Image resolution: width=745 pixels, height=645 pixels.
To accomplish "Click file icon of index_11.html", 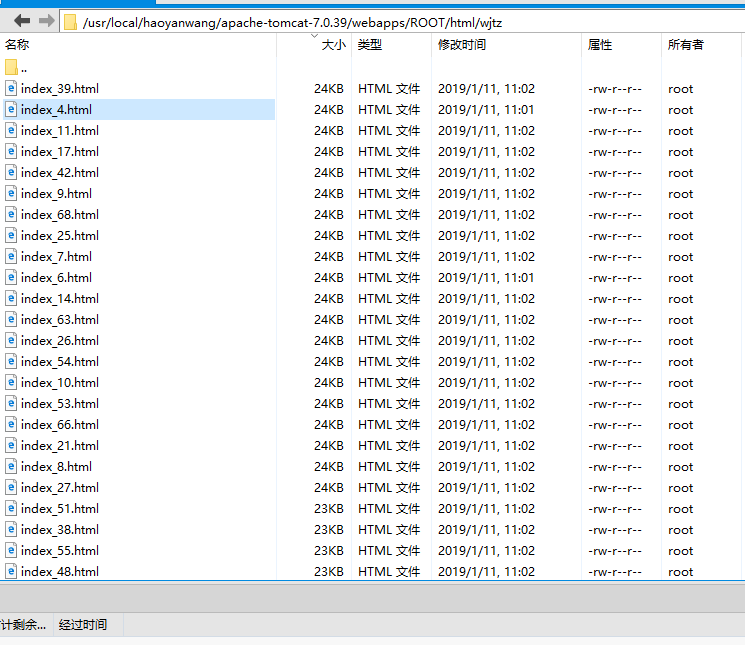I will 11,130.
